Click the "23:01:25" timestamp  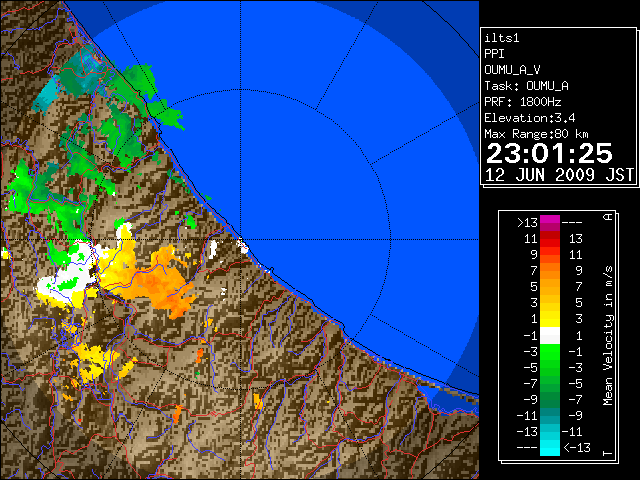(x=549, y=153)
